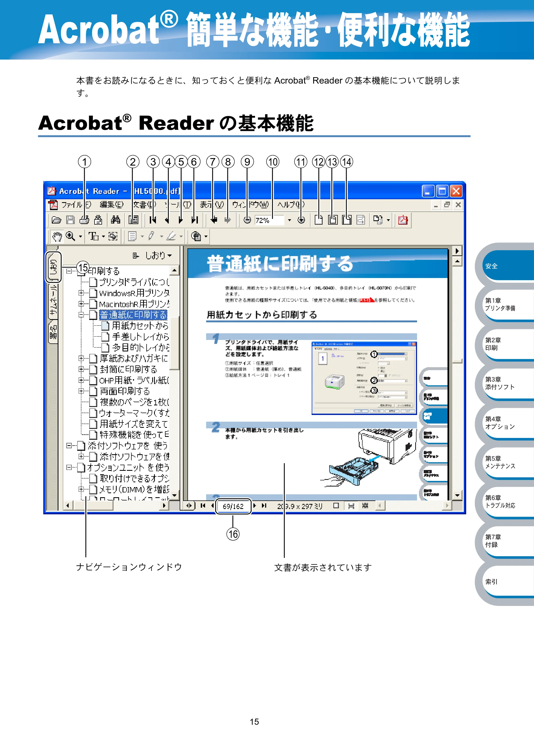Screen dimensions: 534x756
Task: Go to the 安全 chapter tab
Action: [x=508, y=266]
